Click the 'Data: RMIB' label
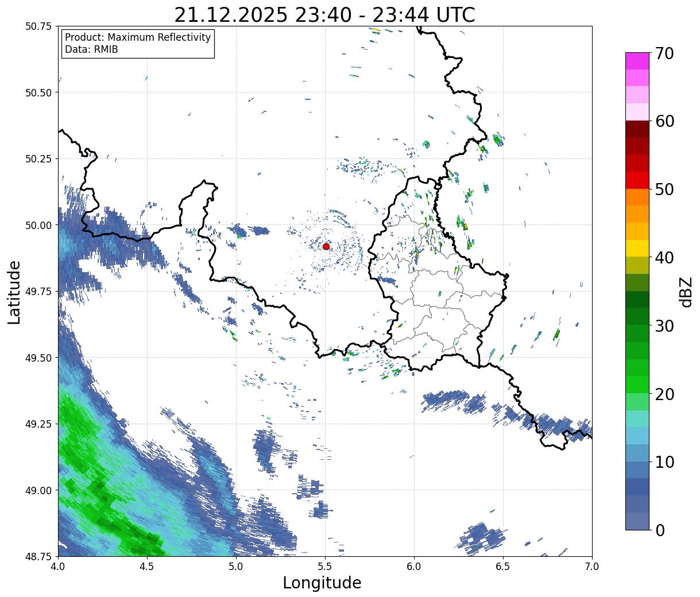Screen dimensions: 700x597 click(91, 50)
